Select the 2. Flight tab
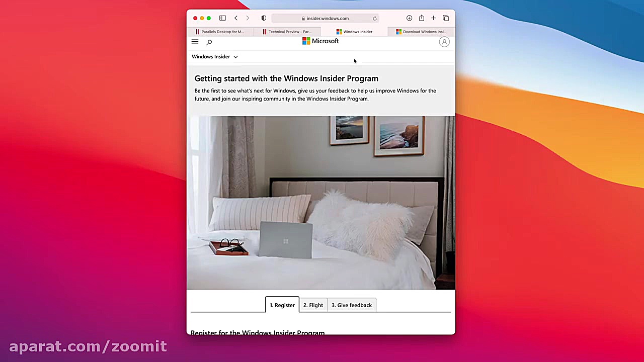This screenshot has height=362, width=644. [313, 305]
